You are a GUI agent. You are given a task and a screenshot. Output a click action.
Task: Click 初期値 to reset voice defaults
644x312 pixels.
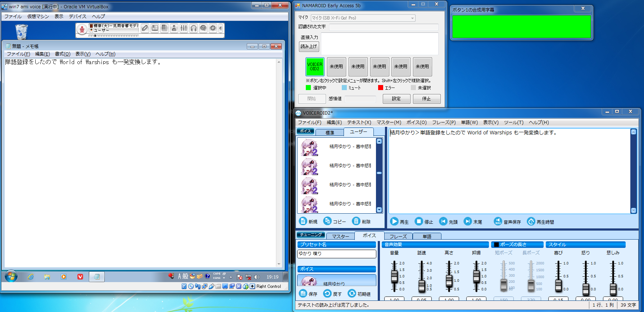(x=359, y=294)
